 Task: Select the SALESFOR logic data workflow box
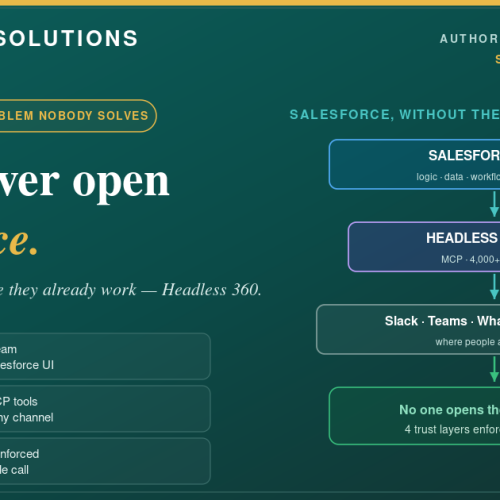tap(414, 164)
